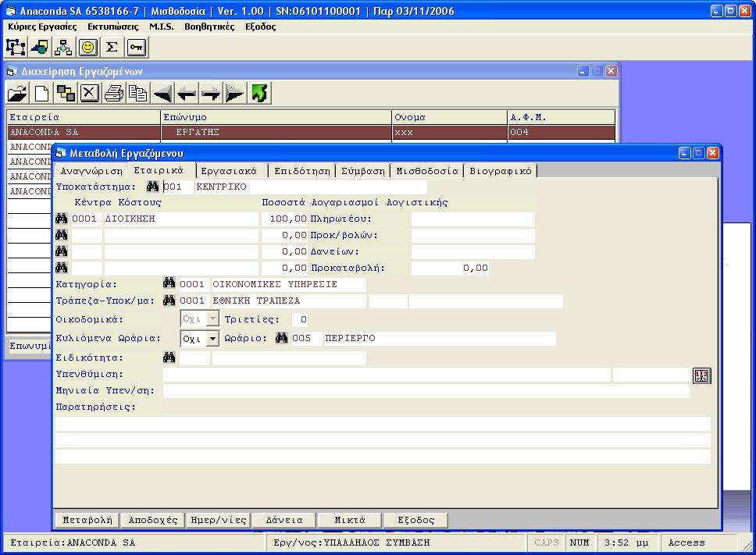
Task: Go to next record with right arrow icon
Action: tap(210, 94)
